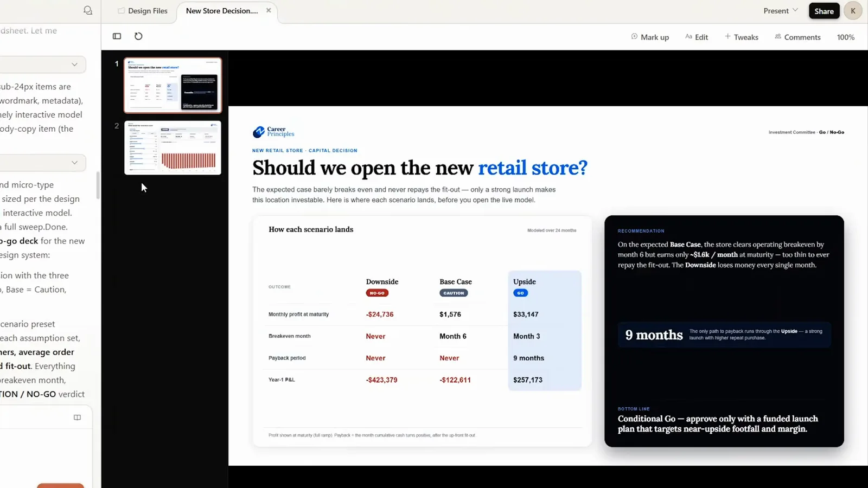Click the Career Principles logo on slide
Screen dimensions: 868x488
pos(273,132)
